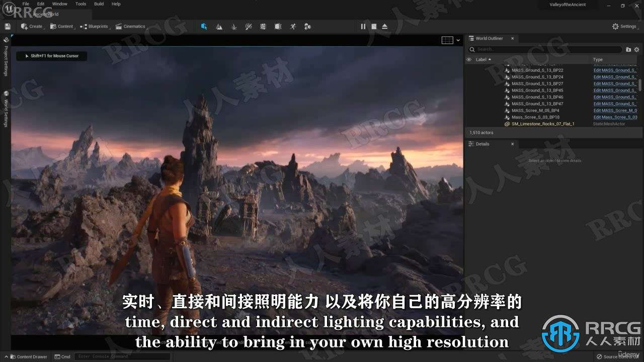
Task: Create a new folder in World Outliner
Action: pyautogui.click(x=628, y=49)
